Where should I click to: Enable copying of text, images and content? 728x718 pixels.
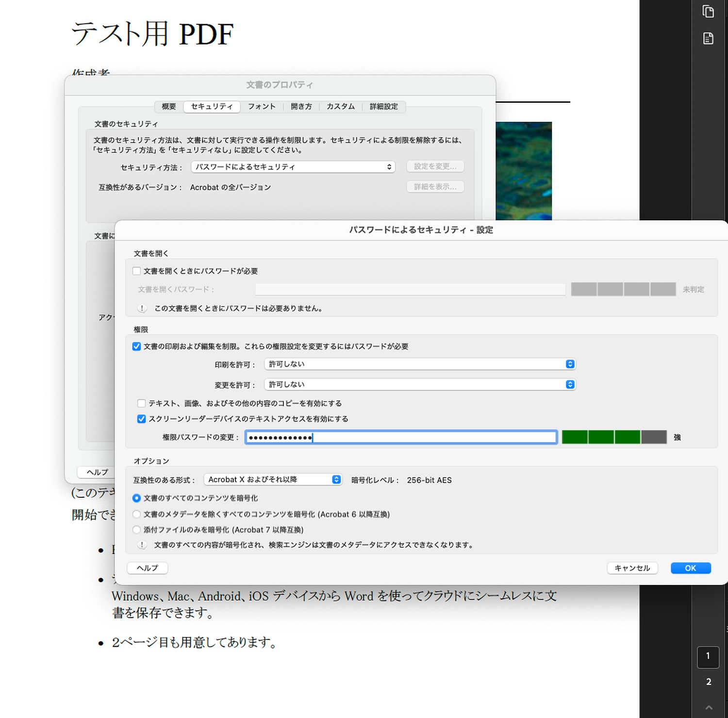142,403
